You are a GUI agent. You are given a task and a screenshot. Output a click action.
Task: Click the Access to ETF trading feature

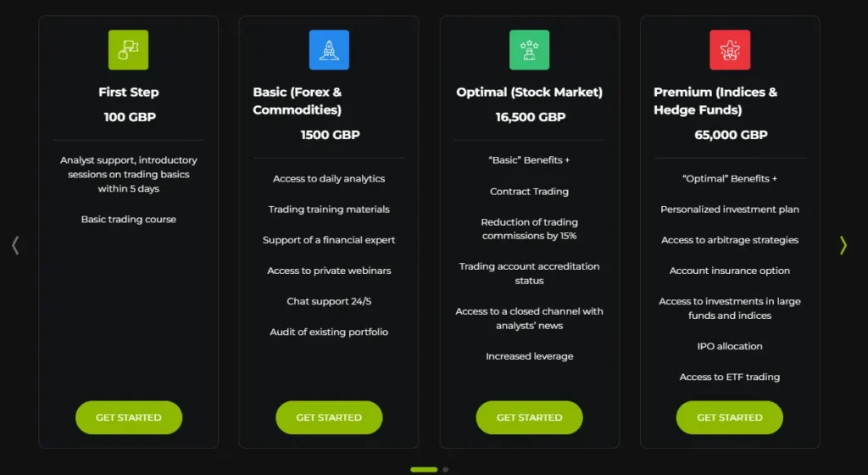[x=729, y=377]
